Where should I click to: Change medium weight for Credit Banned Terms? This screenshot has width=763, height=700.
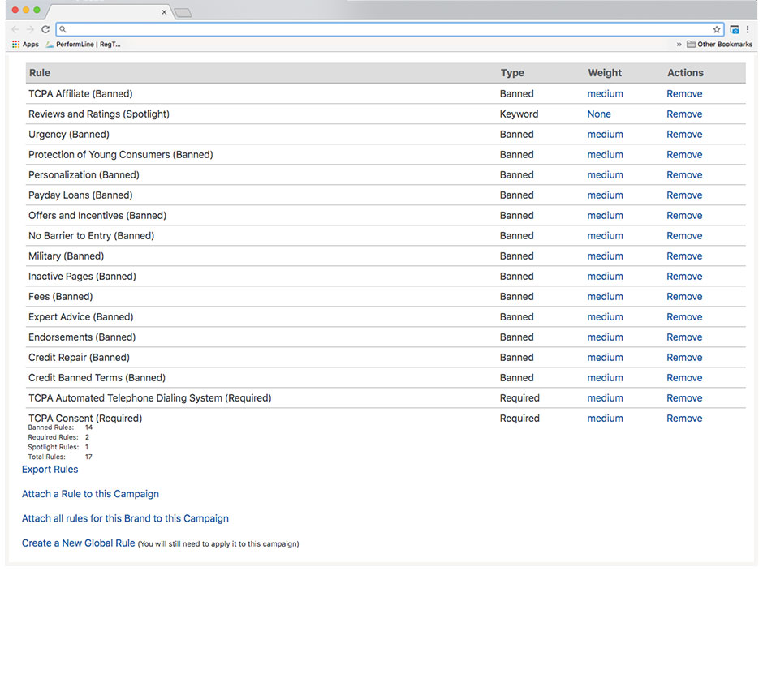pyautogui.click(x=605, y=378)
